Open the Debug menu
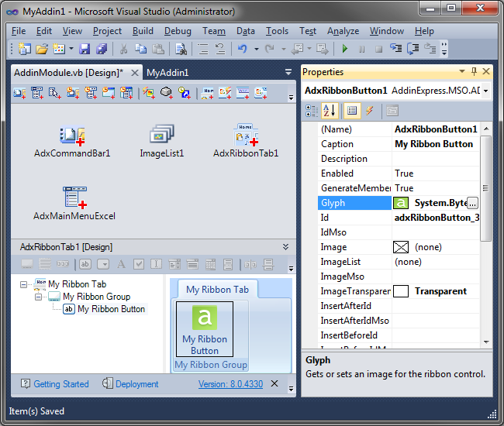Screen dimensions: 504x426 point(178,31)
